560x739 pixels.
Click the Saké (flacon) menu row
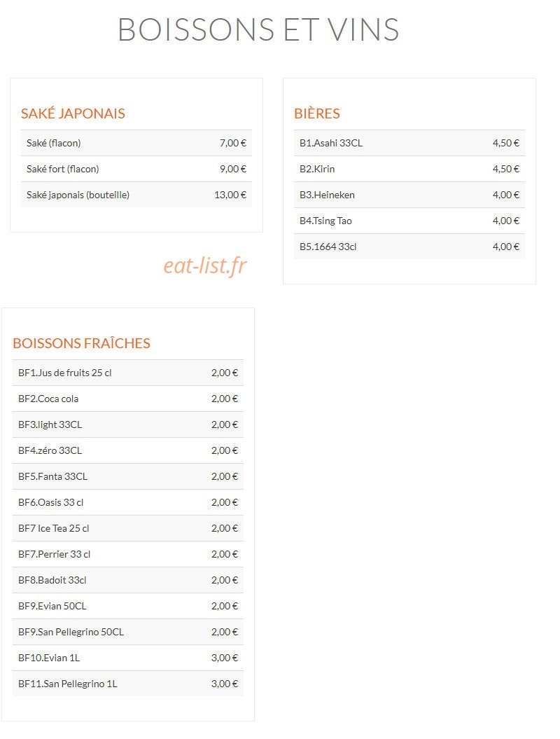click(x=136, y=143)
